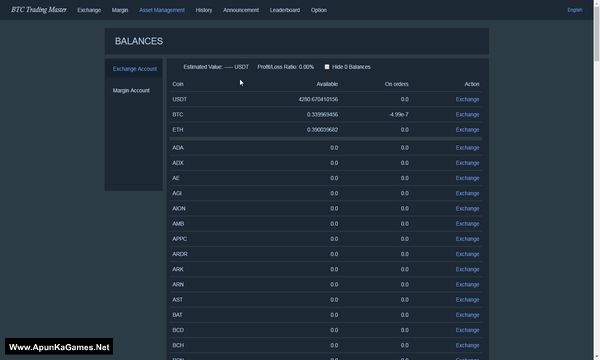Screen dimensions: 600x360
Task: Select the BCH coin name
Action: 178,345
